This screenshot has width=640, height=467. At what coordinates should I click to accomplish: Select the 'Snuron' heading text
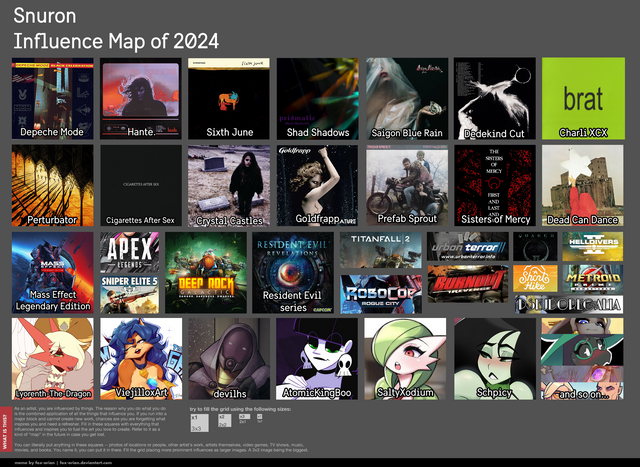tap(45, 16)
